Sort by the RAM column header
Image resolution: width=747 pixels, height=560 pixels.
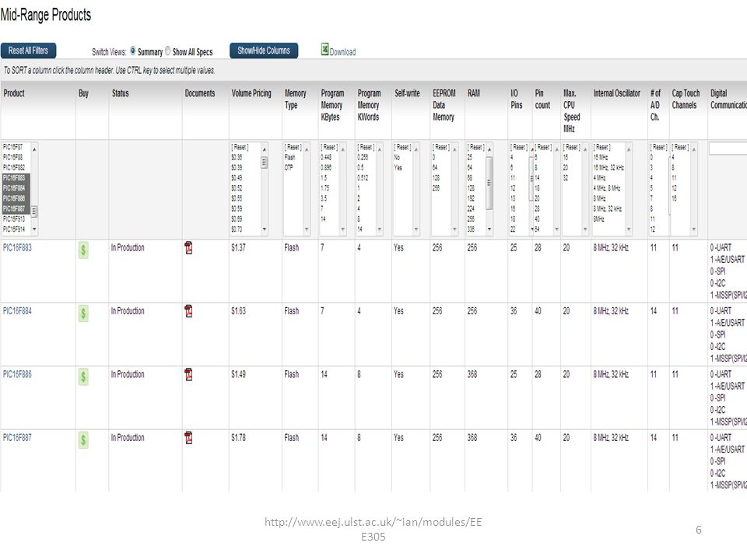coord(474,93)
